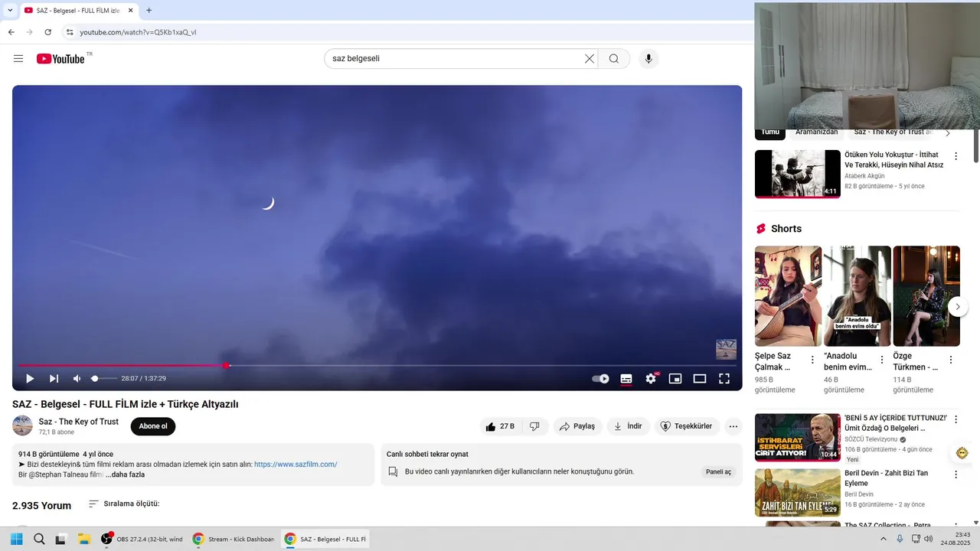Click the Teşekkürler button
Image resolution: width=980 pixels, height=551 pixels.
(686, 426)
